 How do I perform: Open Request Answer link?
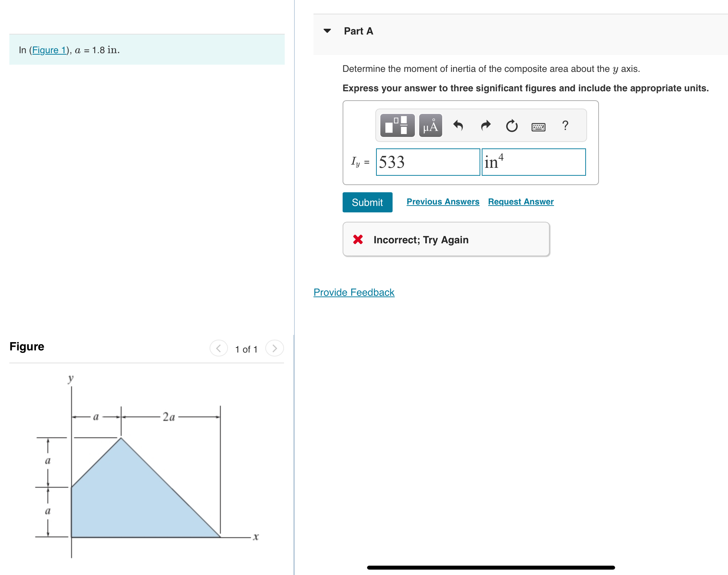click(521, 202)
